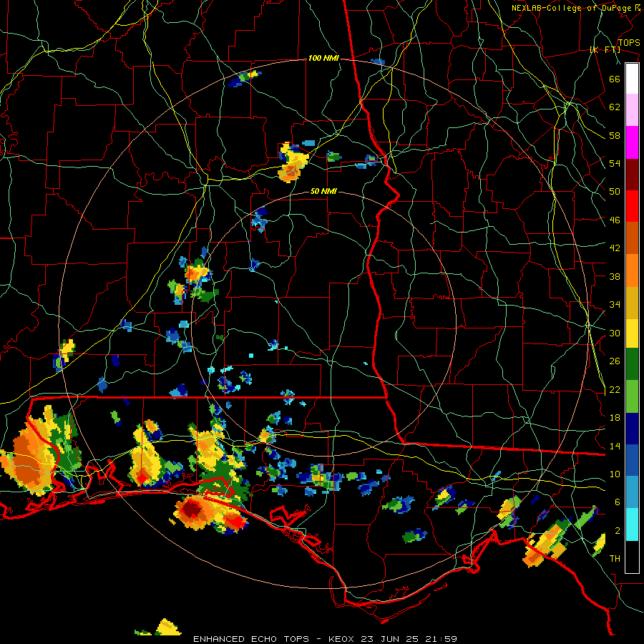Image resolution: width=644 pixels, height=644 pixels.
Task: Click the '62' legend value
Action: 615,107
